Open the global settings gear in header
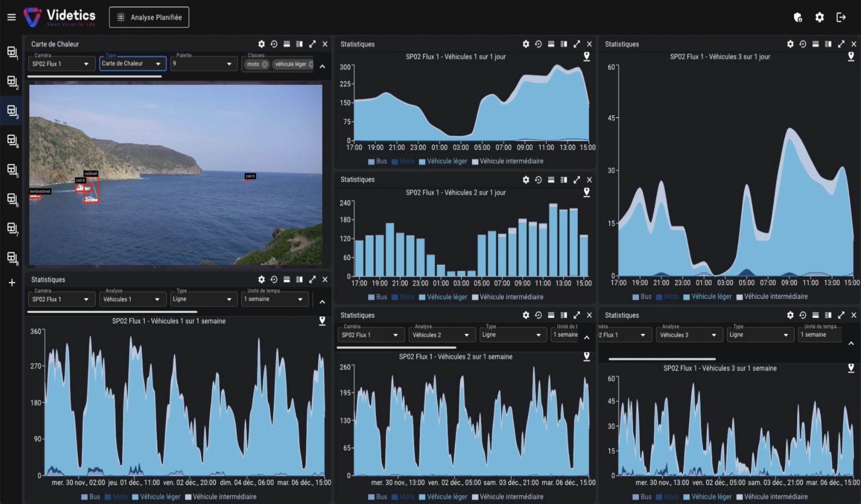 (819, 17)
